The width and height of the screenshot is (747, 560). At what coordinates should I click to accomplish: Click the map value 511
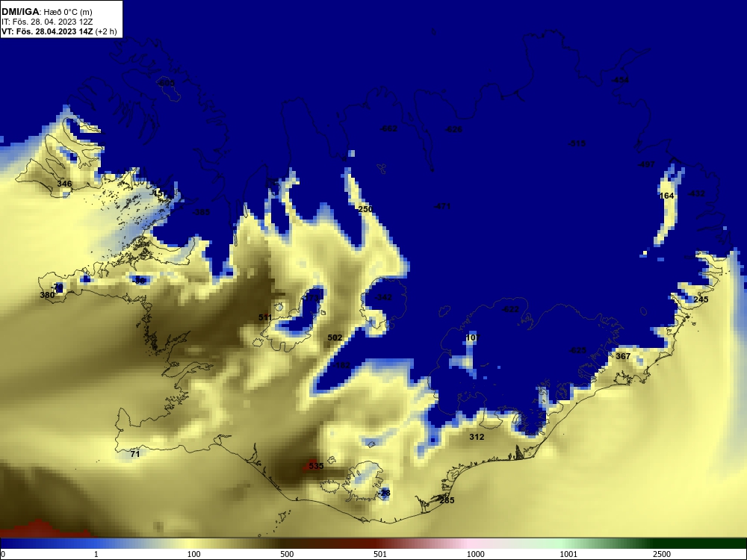(x=265, y=317)
